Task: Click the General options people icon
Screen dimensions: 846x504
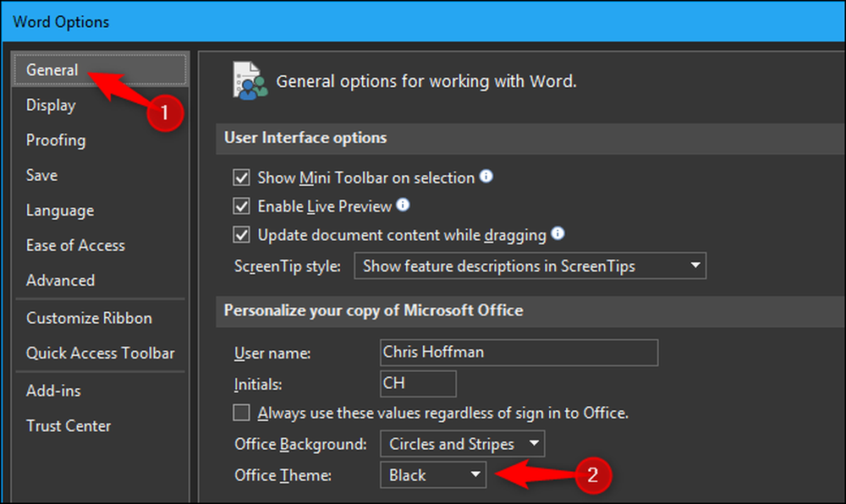Action: [250, 81]
